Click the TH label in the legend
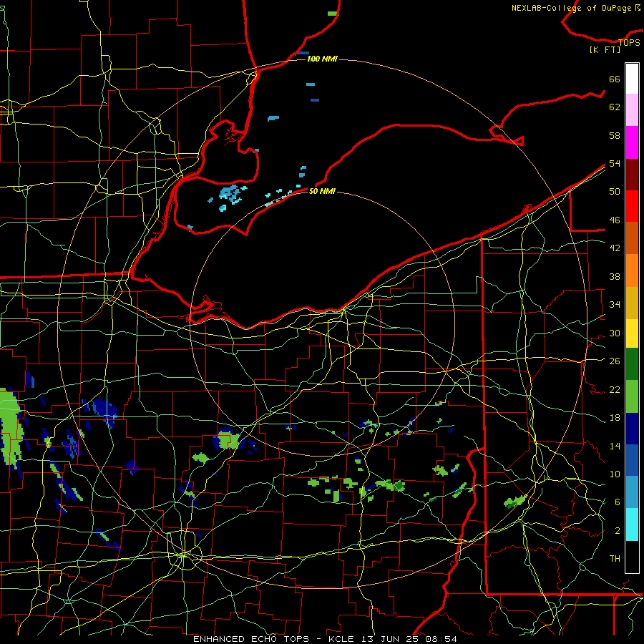The height and width of the screenshot is (644, 644). point(615,559)
